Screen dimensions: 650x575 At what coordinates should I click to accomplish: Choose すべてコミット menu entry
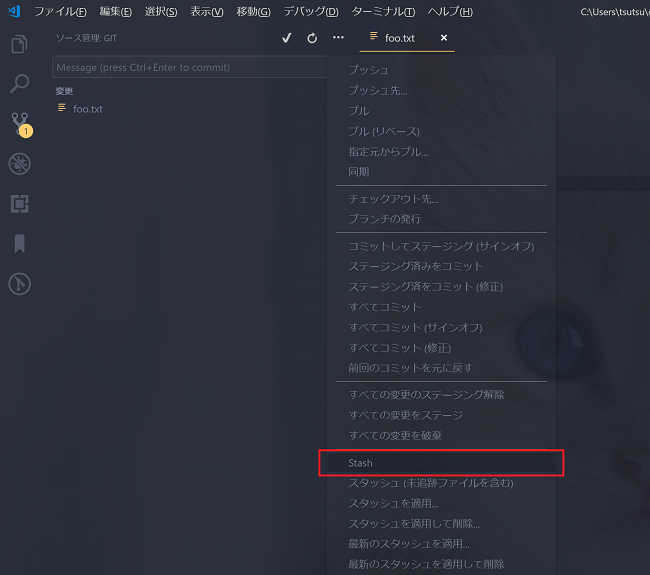441,307
